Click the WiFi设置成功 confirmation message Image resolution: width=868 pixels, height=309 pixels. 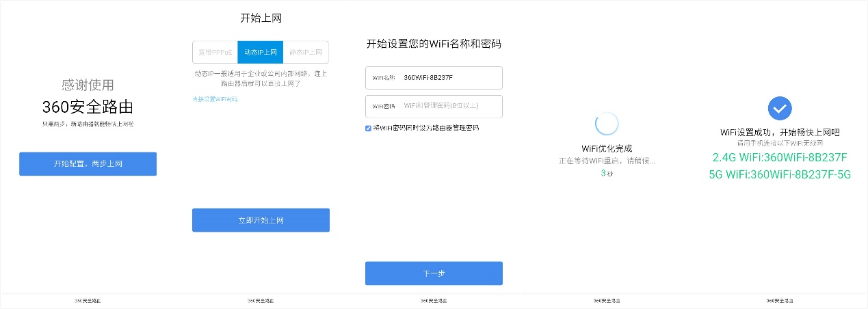(x=780, y=132)
